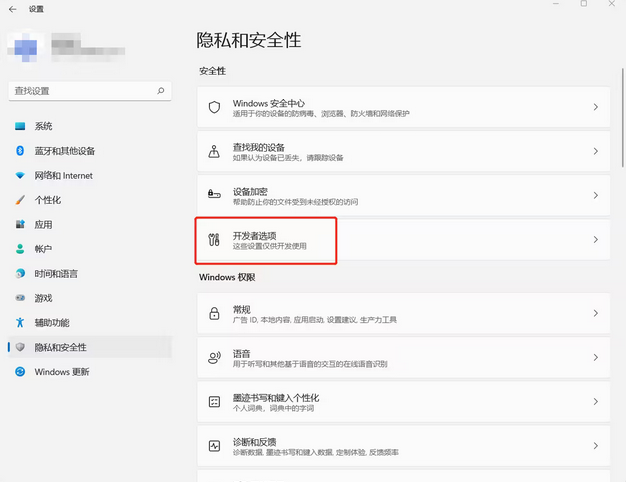
Task: Open 查找我的设备 entry
Action: click(403, 151)
